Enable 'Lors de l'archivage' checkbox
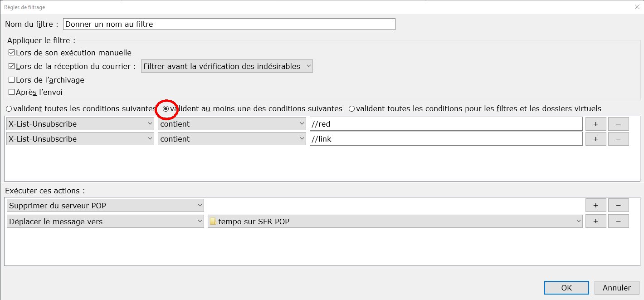Screen dimensions: 644x300 click(x=12, y=80)
